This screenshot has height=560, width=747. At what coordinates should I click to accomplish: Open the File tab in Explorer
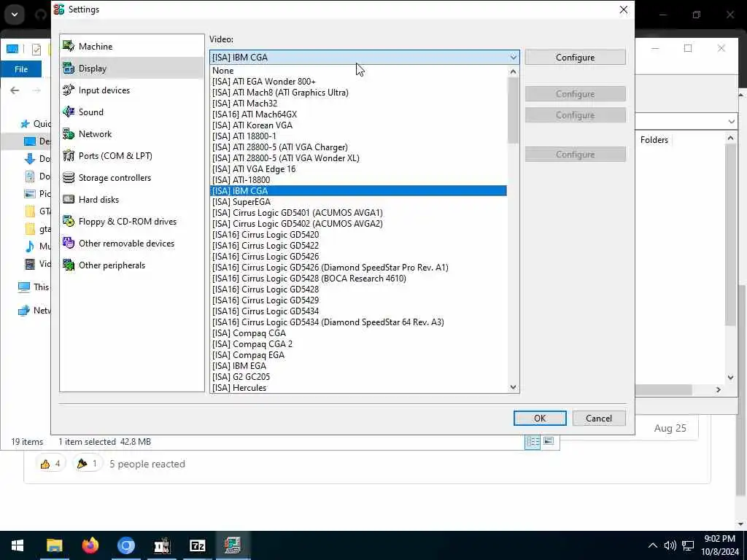click(x=21, y=69)
